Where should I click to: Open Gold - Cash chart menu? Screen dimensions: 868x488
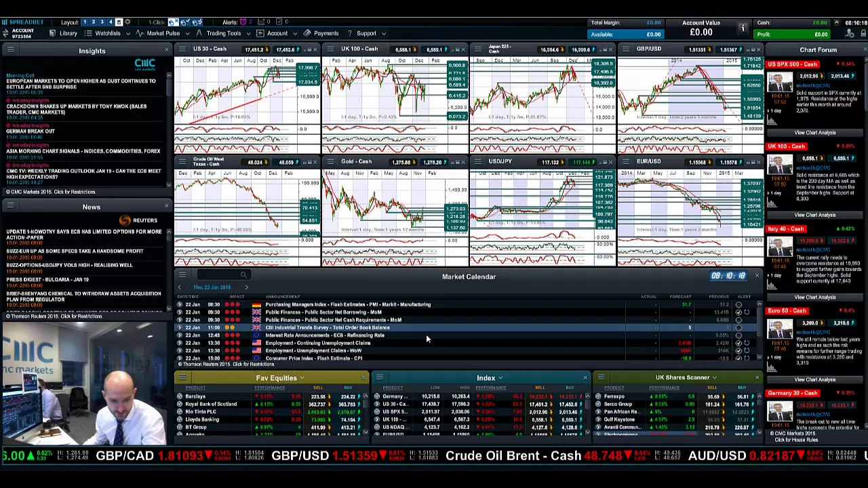pos(330,162)
